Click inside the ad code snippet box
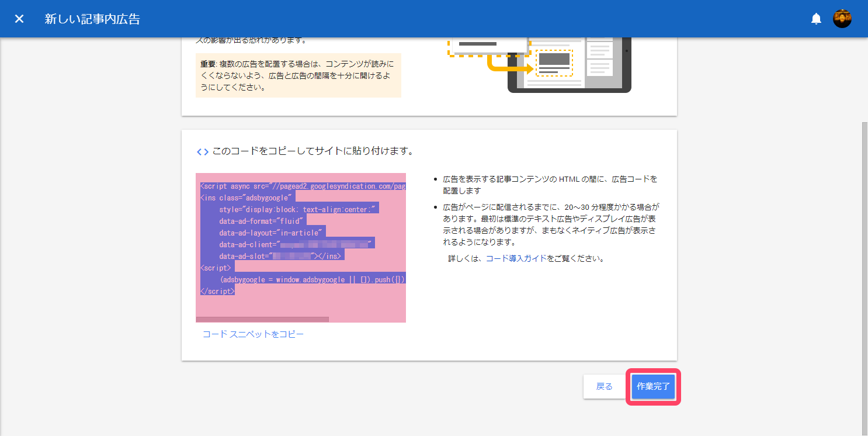This screenshot has width=868, height=436. point(301,248)
